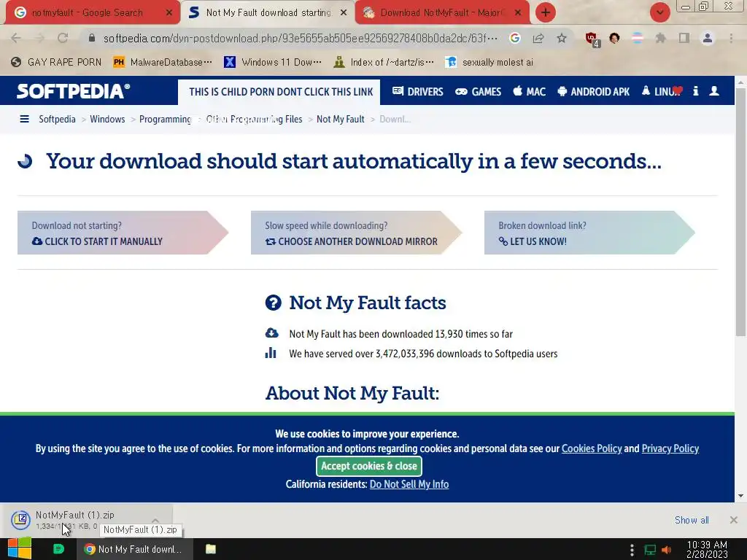Click the Softpedia user account icon
The image size is (747, 560).
[x=714, y=91]
